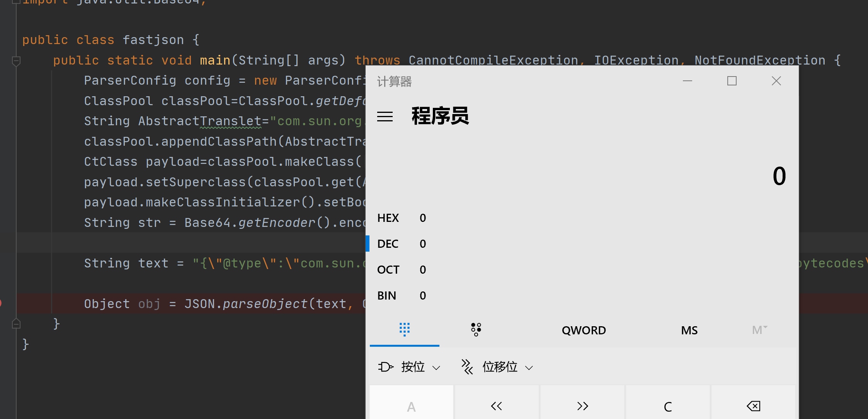The image size is (868, 419).
Task: Switch to bit toggling keypad
Action: 476,330
